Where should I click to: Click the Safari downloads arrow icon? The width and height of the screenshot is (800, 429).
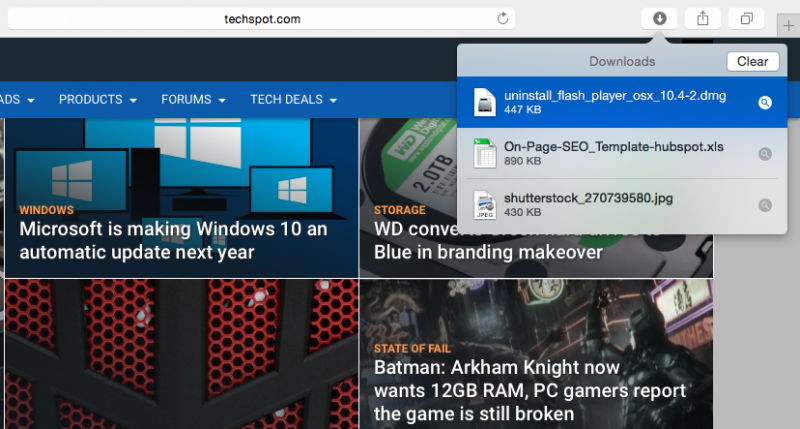[x=659, y=19]
